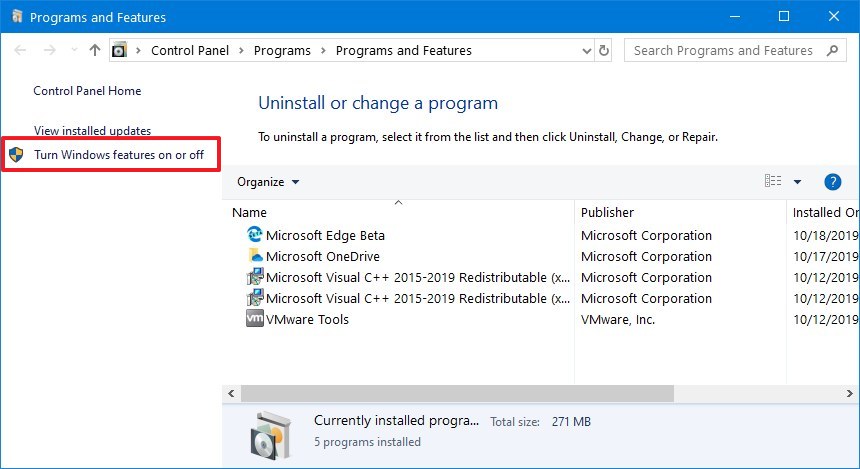The image size is (860, 469).
Task: Open Turn Windows features on or off
Action: [x=118, y=155]
